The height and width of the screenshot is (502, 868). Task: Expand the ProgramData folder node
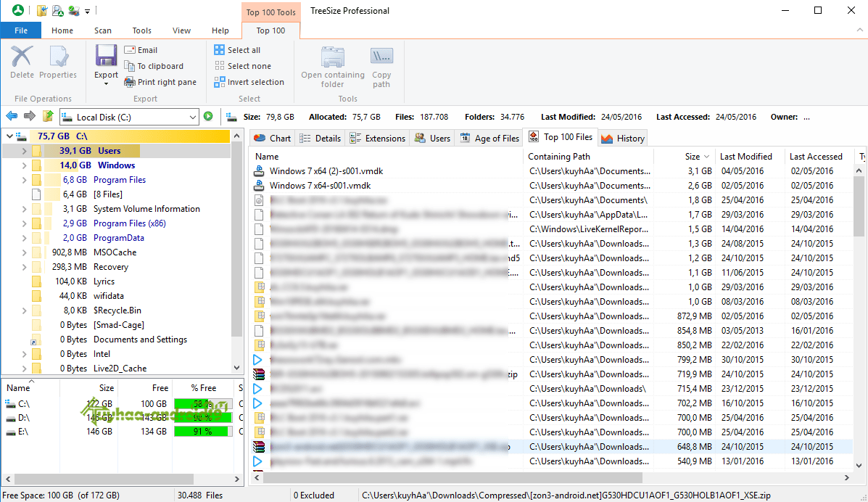tap(24, 238)
